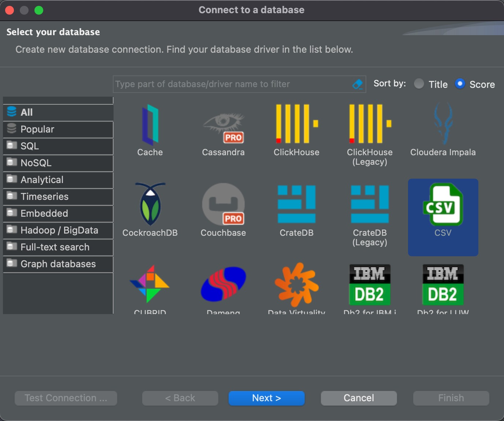Select the CrateDB driver icon
504x421 pixels.
click(x=297, y=204)
